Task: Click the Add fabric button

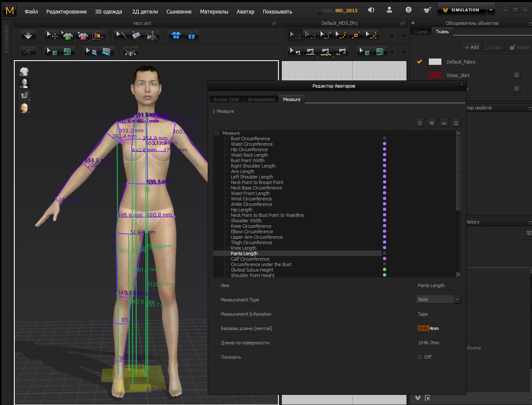Action: (x=471, y=47)
